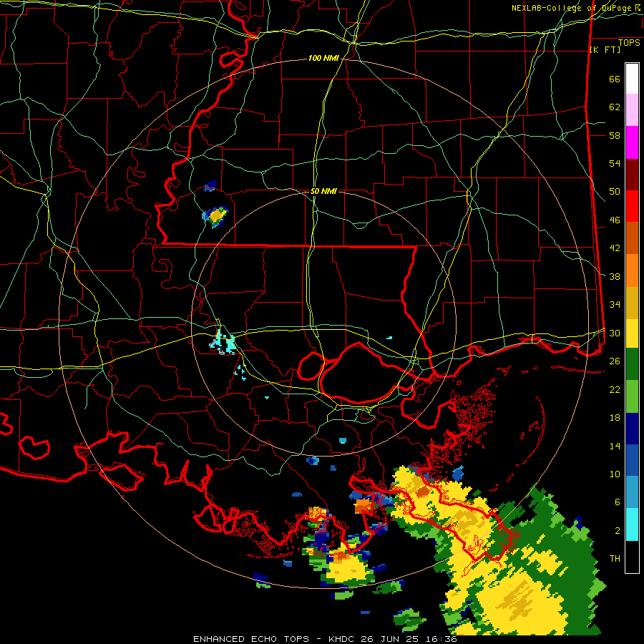
Task: Click the '42' legend value
Action: 615,248
